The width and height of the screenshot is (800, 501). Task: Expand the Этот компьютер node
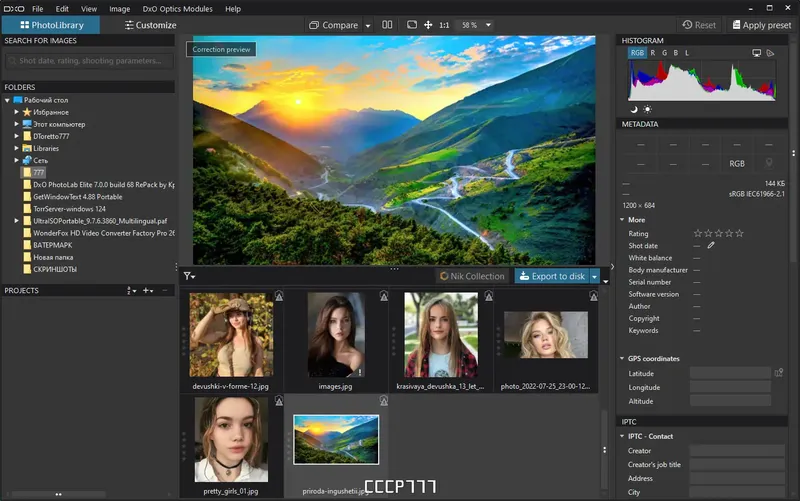click(x=16, y=124)
